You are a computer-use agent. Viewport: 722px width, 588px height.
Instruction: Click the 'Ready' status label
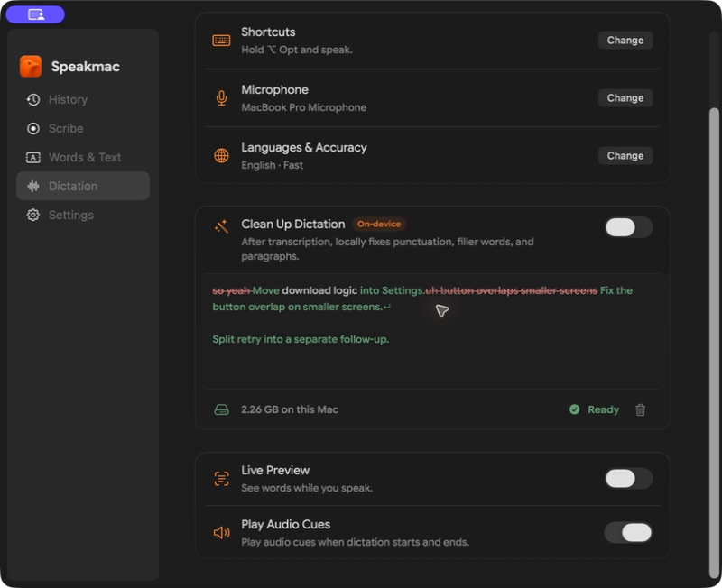(x=603, y=409)
